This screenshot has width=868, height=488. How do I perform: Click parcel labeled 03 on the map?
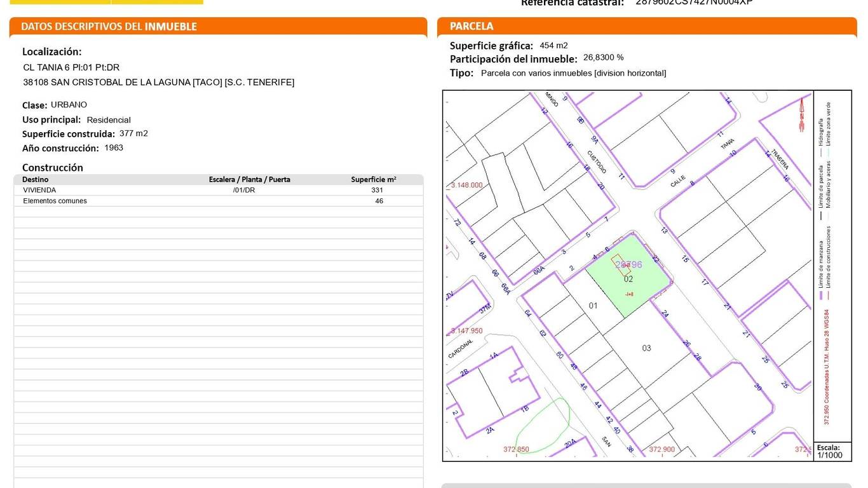(x=646, y=348)
